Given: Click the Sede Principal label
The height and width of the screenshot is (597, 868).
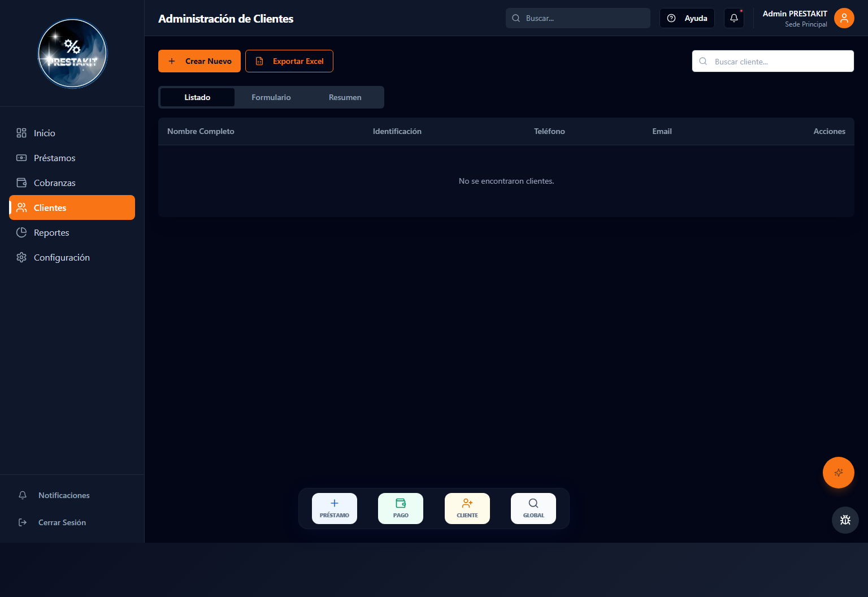Looking at the screenshot, I should point(806,24).
